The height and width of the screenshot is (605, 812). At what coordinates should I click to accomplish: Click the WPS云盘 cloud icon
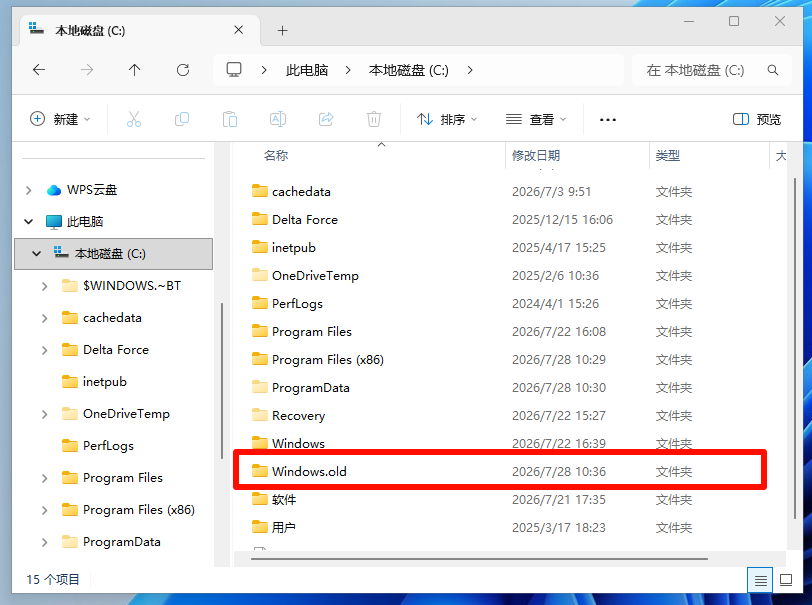pos(54,190)
